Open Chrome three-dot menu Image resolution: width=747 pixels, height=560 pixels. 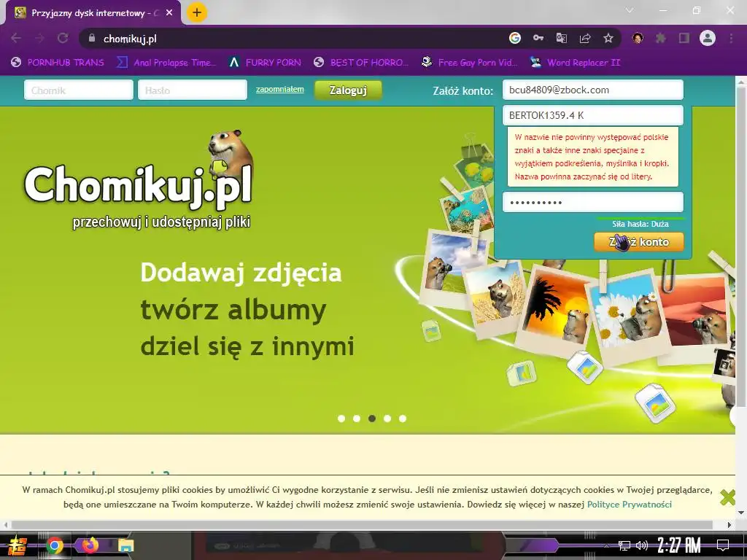[x=731, y=38]
